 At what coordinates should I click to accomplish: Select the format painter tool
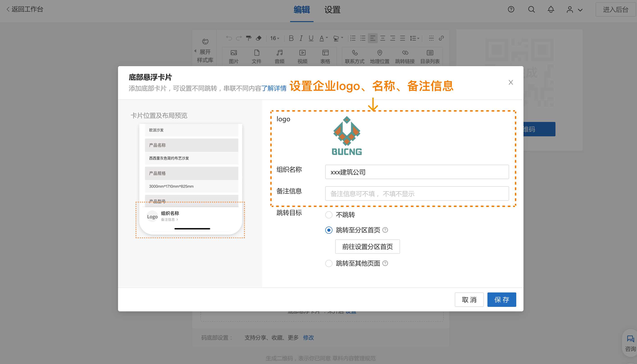point(248,38)
